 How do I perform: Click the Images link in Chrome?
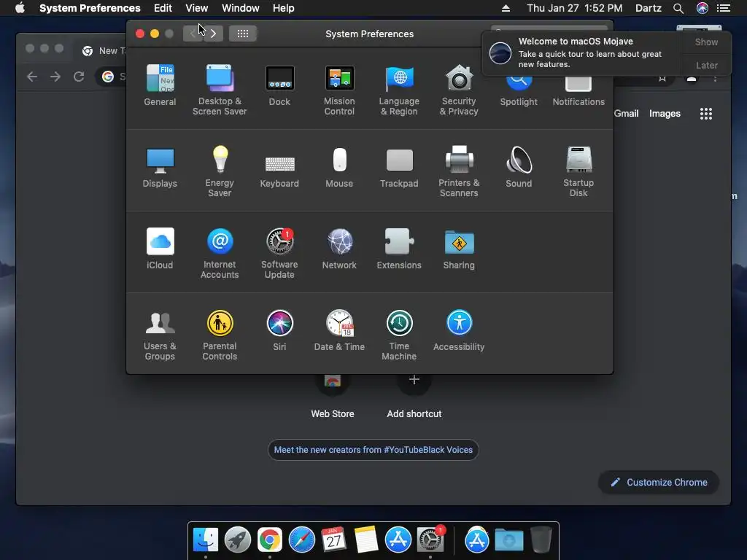pyautogui.click(x=665, y=113)
